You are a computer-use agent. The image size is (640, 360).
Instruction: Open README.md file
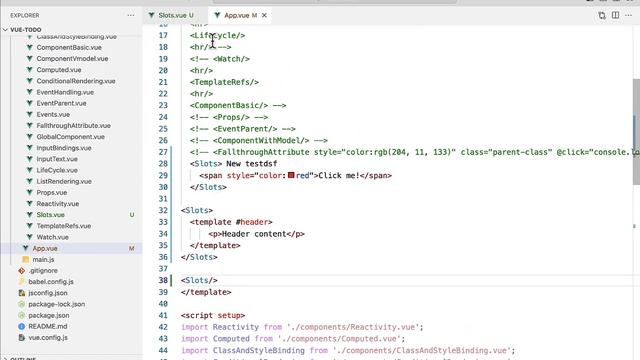click(x=48, y=327)
